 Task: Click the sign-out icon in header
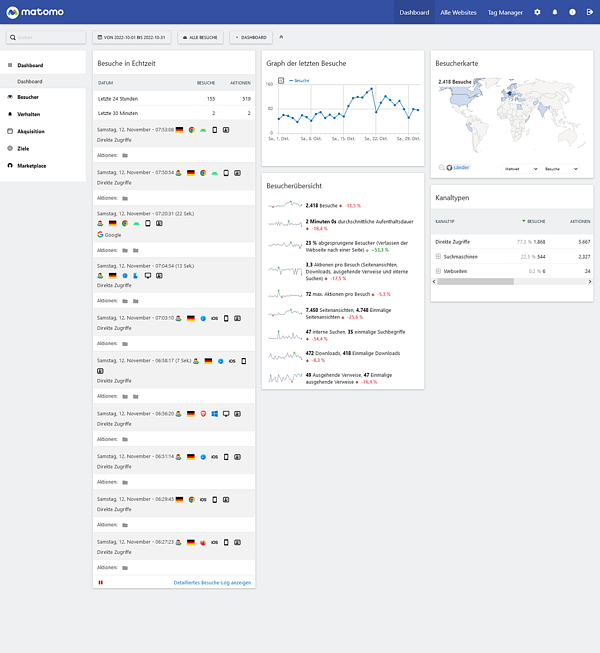click(x=590, y=12)
